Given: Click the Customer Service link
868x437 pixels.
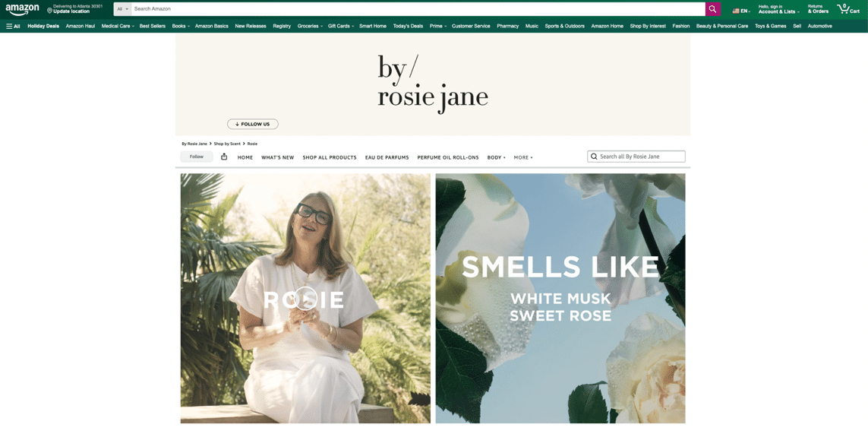Looking at the screenshot, I should tap(471, 26).
